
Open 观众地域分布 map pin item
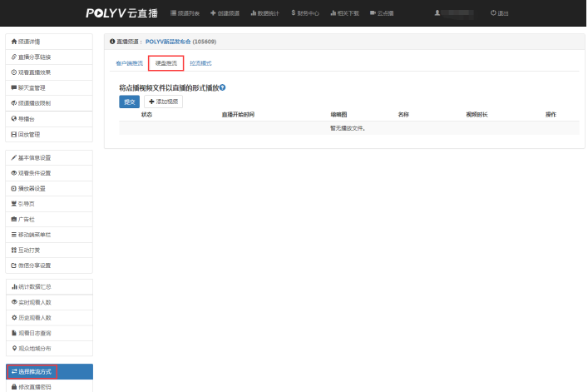[48, 348]
